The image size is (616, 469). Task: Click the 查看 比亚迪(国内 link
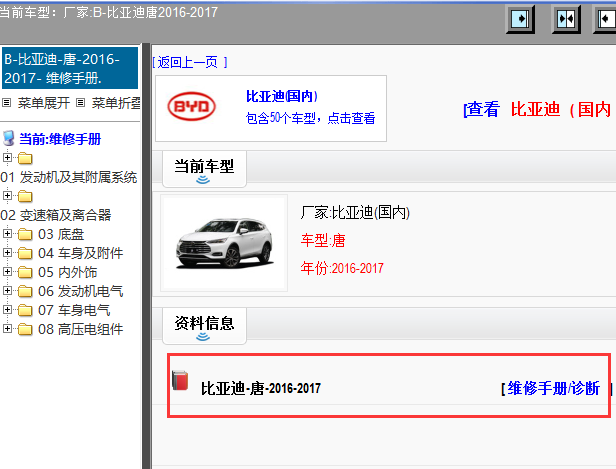coord(539,109)
